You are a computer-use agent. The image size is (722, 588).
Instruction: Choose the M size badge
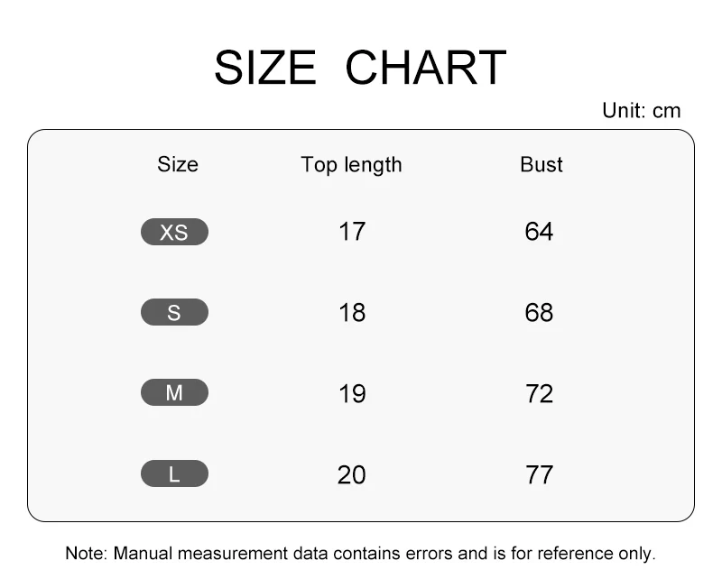(x=174, y=393)
